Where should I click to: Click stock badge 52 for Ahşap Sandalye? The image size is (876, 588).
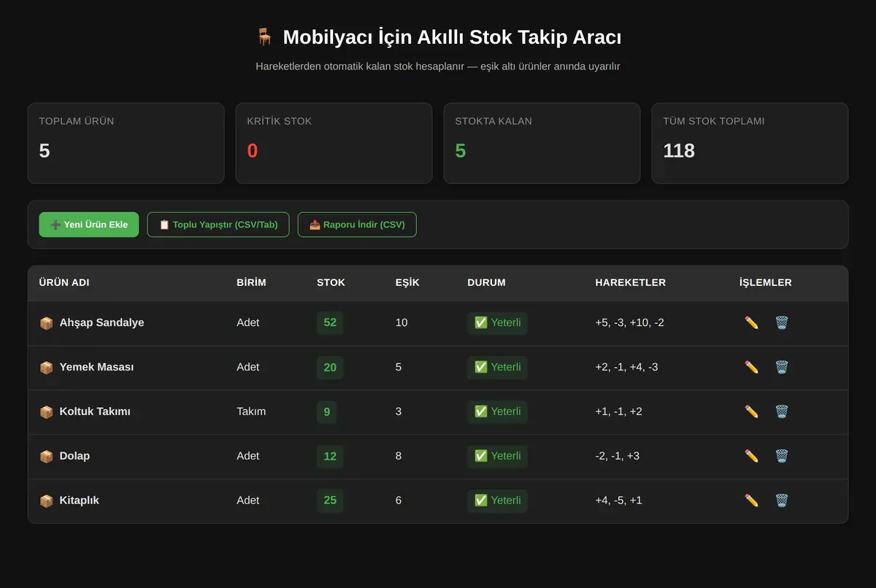330,322
